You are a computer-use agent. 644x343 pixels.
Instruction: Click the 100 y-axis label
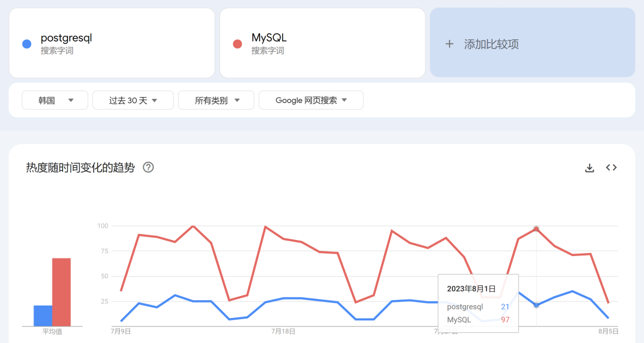[103, 226]
